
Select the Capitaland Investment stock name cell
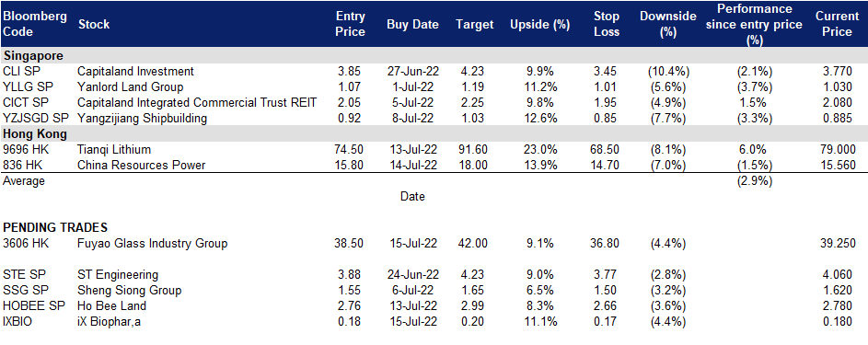tap(135, 72)
